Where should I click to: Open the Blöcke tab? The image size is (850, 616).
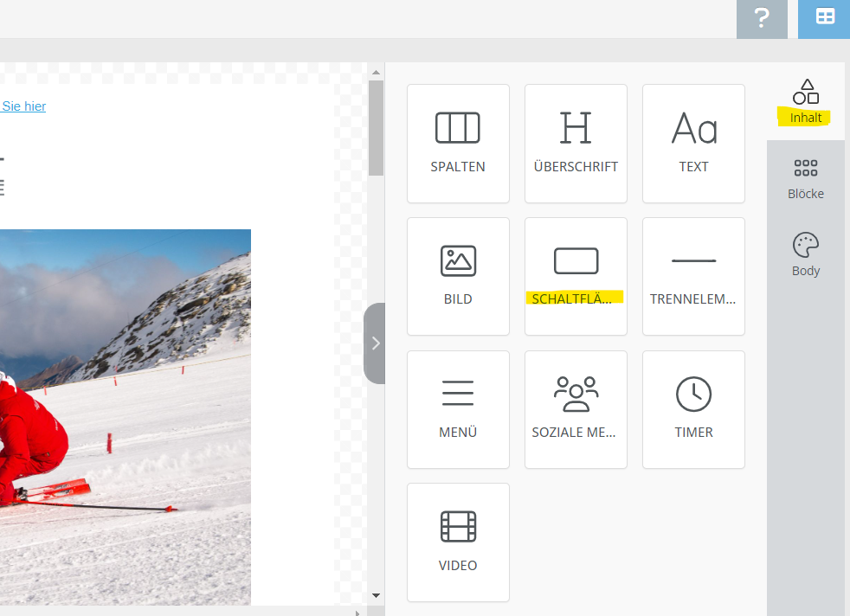coord(806,179)
